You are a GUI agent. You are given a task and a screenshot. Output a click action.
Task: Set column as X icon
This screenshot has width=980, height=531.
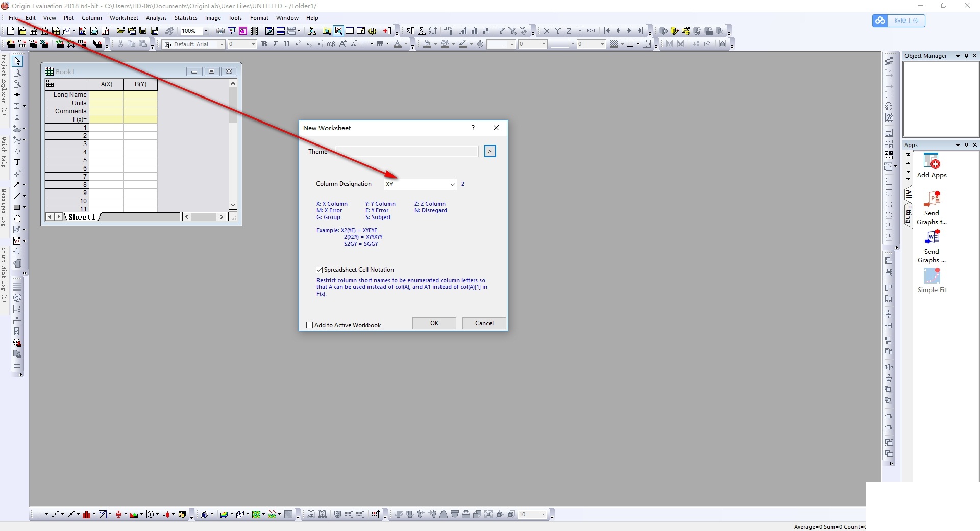(x=547, y=31)
